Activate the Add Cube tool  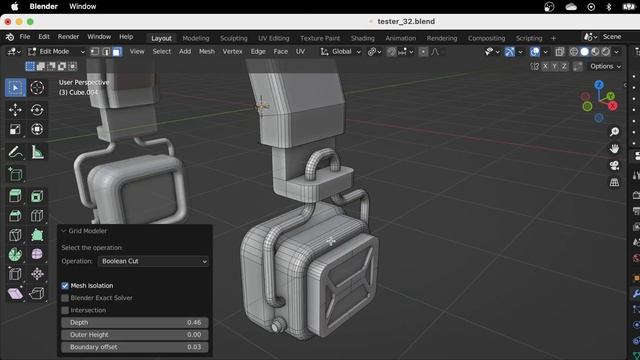coord(16,174)
